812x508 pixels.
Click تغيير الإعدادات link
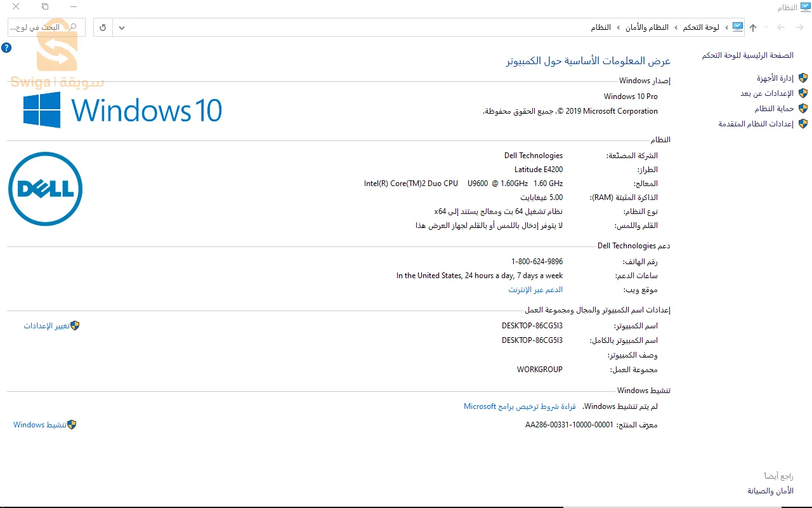point(46,326)
